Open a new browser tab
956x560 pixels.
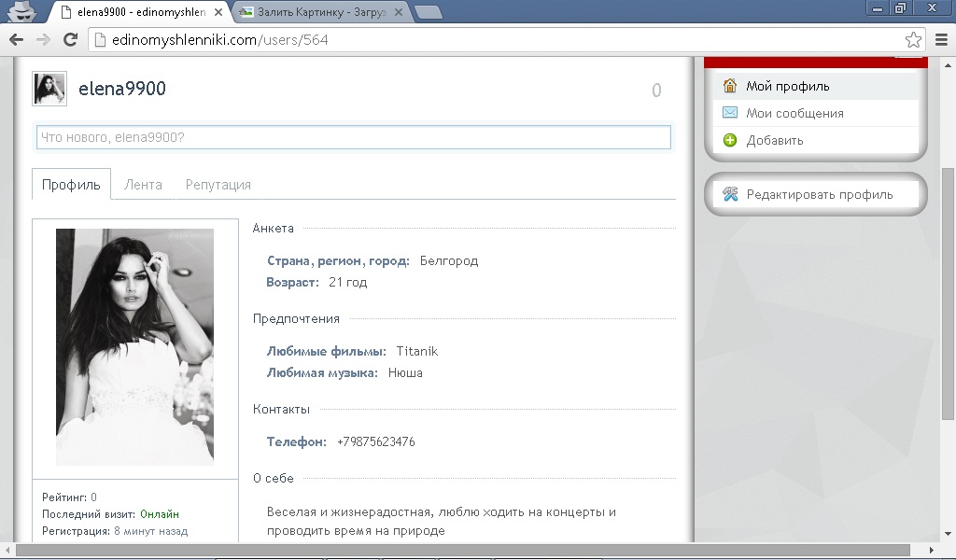428,11
